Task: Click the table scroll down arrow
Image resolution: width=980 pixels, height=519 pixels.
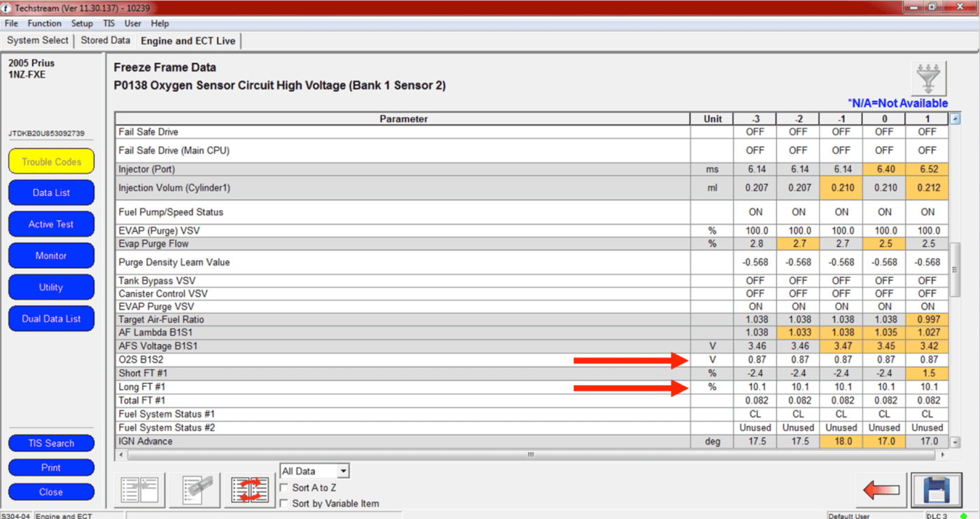Action: (x=955, y=443)
